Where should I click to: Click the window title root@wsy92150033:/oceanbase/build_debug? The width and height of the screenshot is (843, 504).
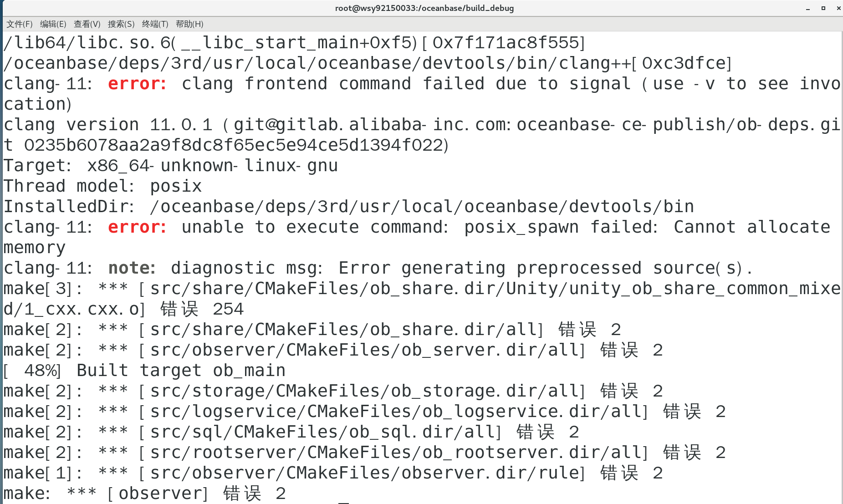[424, 8]
